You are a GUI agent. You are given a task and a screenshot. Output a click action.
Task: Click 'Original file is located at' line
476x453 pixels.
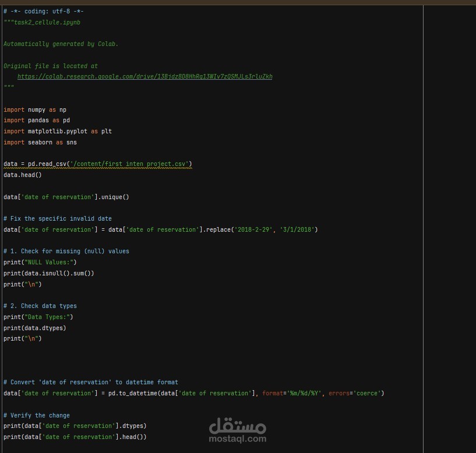click(x=51, y=66)
